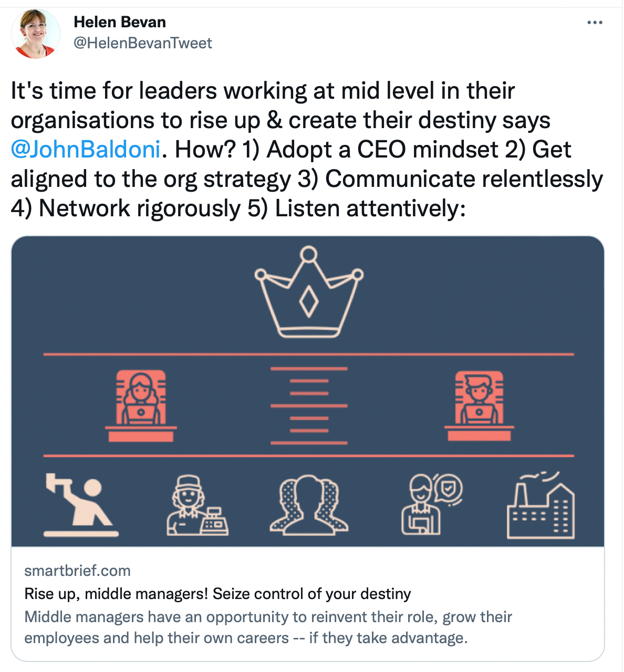Click the factory building icon
Screen dimensions: 624x672
(541, 505)
